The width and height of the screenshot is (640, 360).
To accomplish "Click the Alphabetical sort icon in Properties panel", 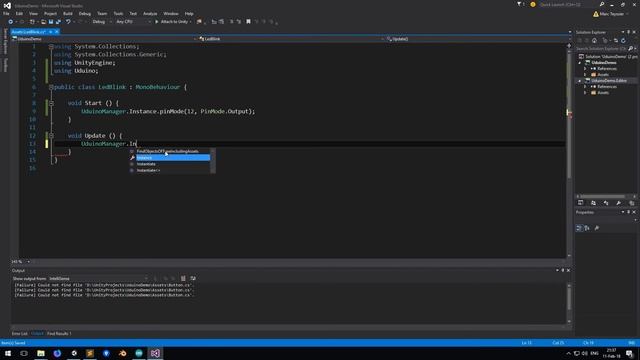I will tap(587, 228).
